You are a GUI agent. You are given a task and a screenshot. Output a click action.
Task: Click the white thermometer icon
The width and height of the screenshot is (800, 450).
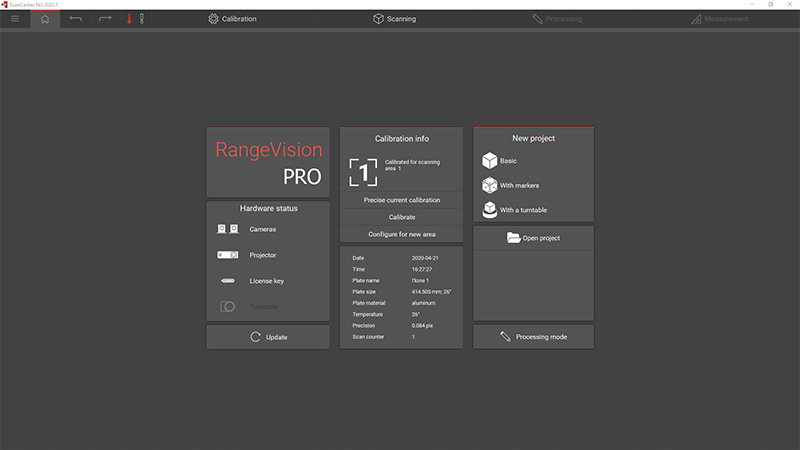tap(142, 19)
